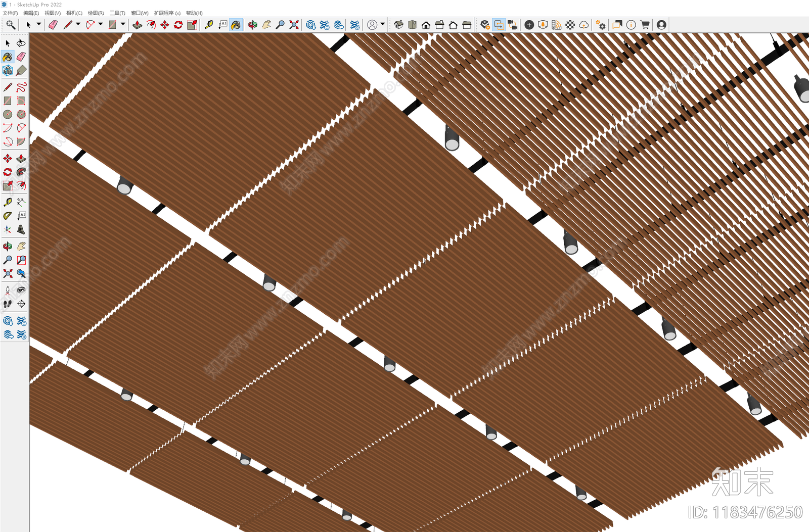Select the Walk footprints tool
This screenshot has width=809, height=532.
point(8,304)
